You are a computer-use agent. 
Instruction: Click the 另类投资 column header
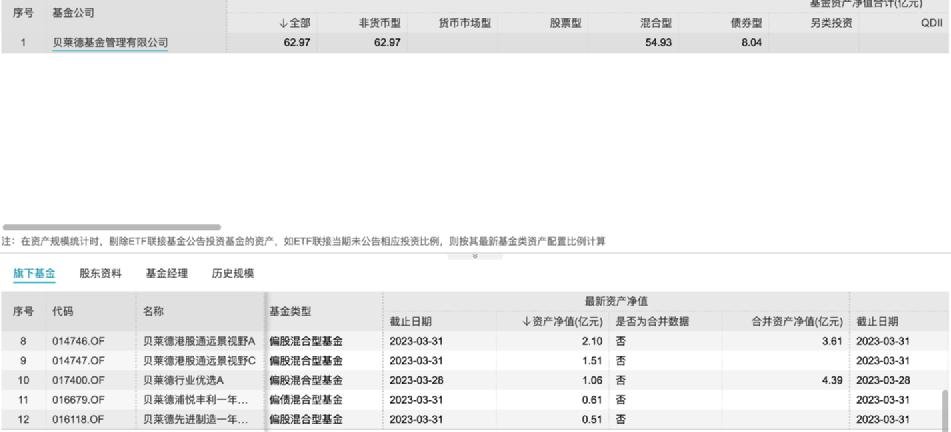tap(832, 24)
